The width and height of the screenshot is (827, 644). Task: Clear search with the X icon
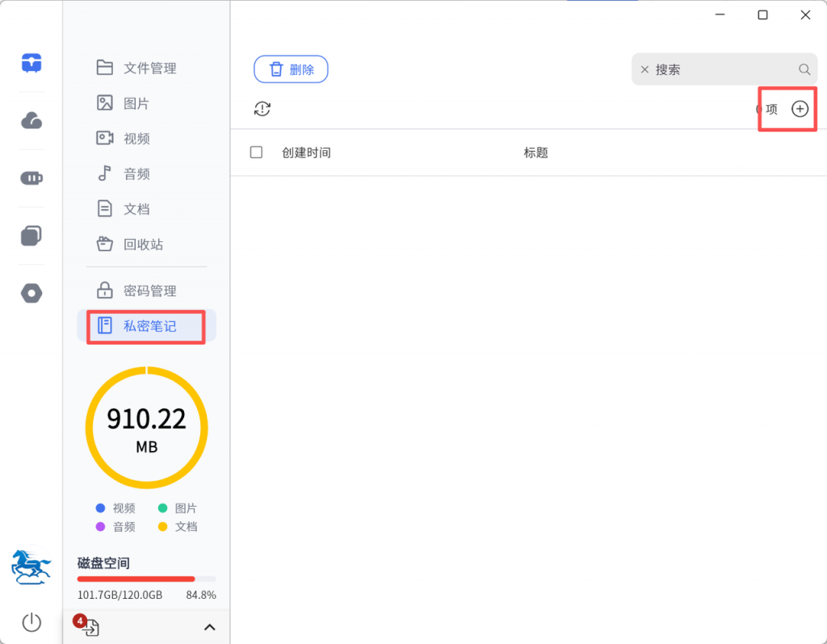644,69
